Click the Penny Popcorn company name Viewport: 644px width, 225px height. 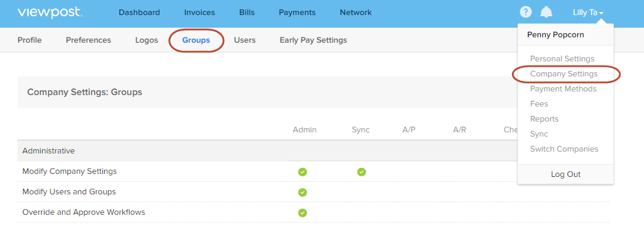(x=555, y=35)
